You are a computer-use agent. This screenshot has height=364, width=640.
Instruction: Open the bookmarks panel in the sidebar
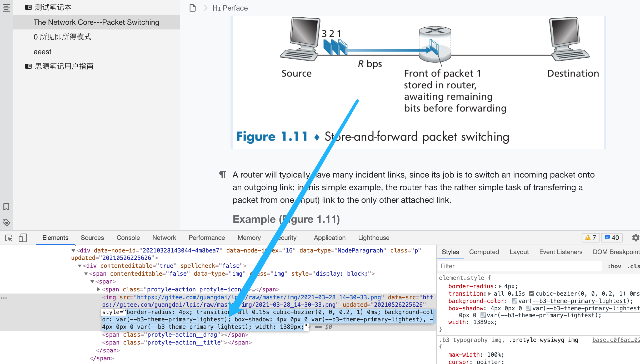(6, 207)
